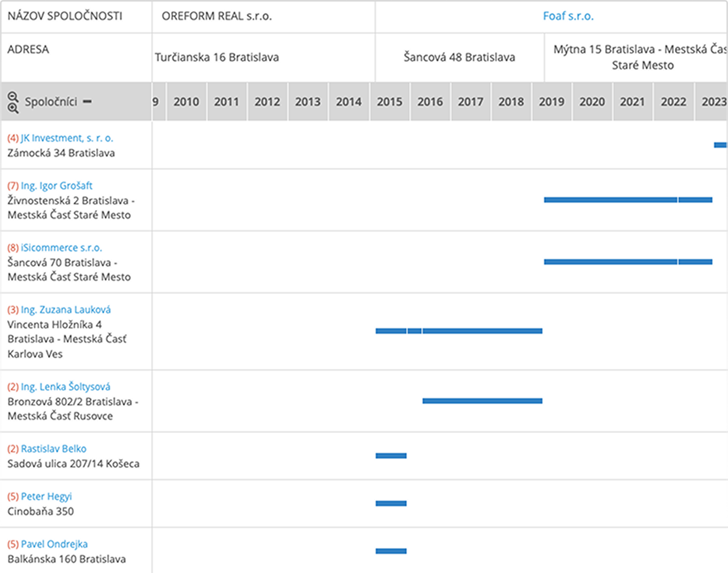This screenshot has width=728, height=573.
Task: Open Ing. Igor Grošaft profile
Action: [x=56, y=186]
